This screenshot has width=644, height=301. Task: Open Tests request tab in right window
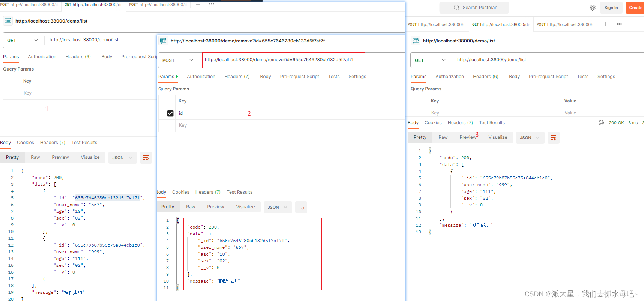click(x=583, y=77)
